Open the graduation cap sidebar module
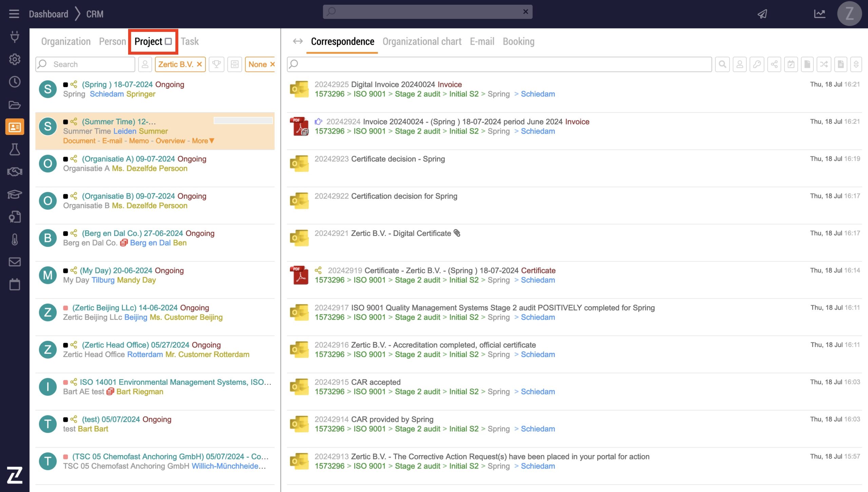Image resolution: width=868 pixels, height=492 pixels. 15,194
